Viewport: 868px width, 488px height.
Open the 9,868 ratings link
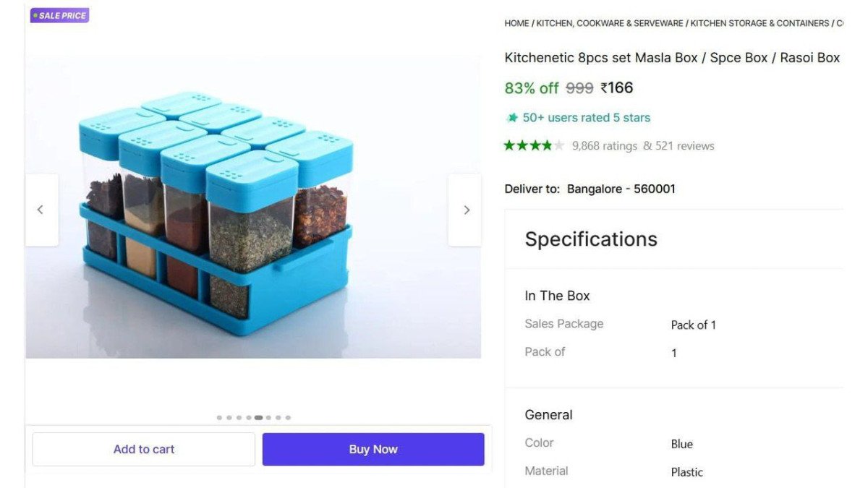click(x=605, y=145)
